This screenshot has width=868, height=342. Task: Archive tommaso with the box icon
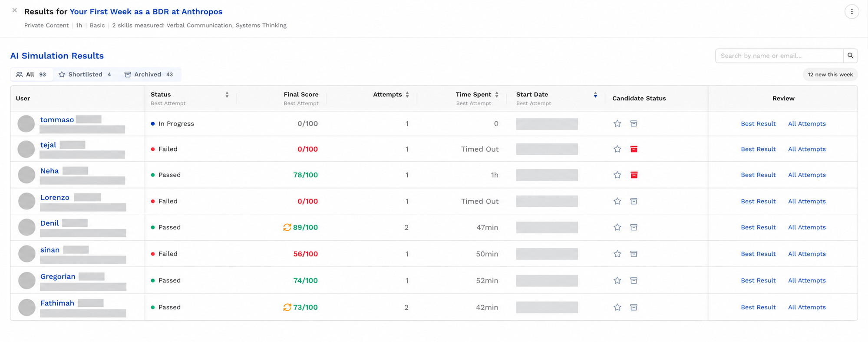(x=634, y=124)
